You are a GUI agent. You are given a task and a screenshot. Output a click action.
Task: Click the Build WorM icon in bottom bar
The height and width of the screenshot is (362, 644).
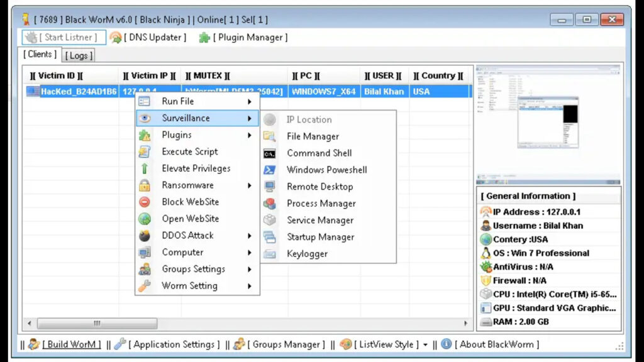click(34, 344)
